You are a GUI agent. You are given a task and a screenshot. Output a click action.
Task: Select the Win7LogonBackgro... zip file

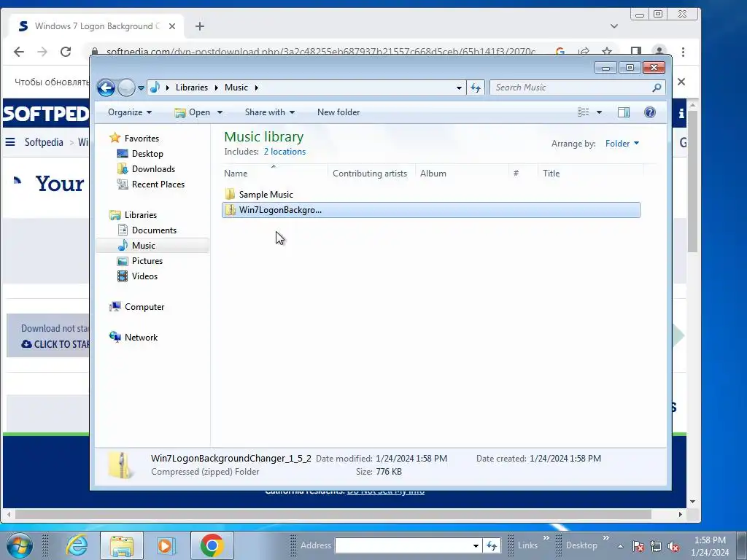click(x=430, y=210)
